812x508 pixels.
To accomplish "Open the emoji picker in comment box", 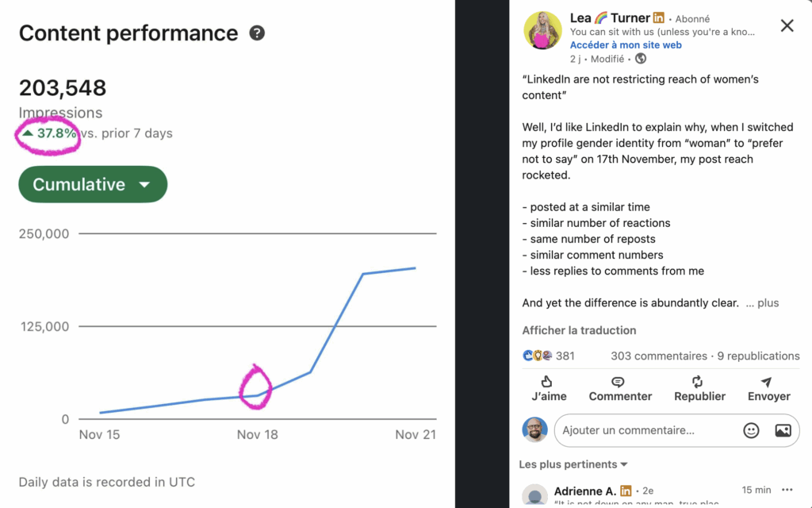I will coord(751,430).
